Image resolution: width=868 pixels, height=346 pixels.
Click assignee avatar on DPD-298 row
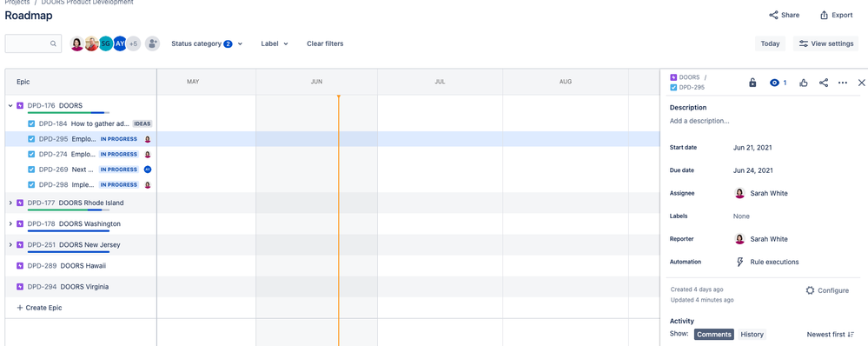pos(147,185)
